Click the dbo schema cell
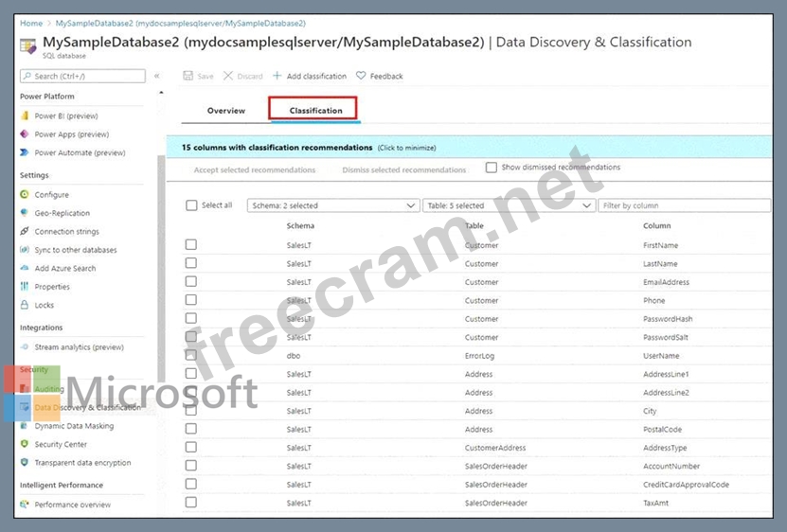787x532 pixels. click(294, 355)
